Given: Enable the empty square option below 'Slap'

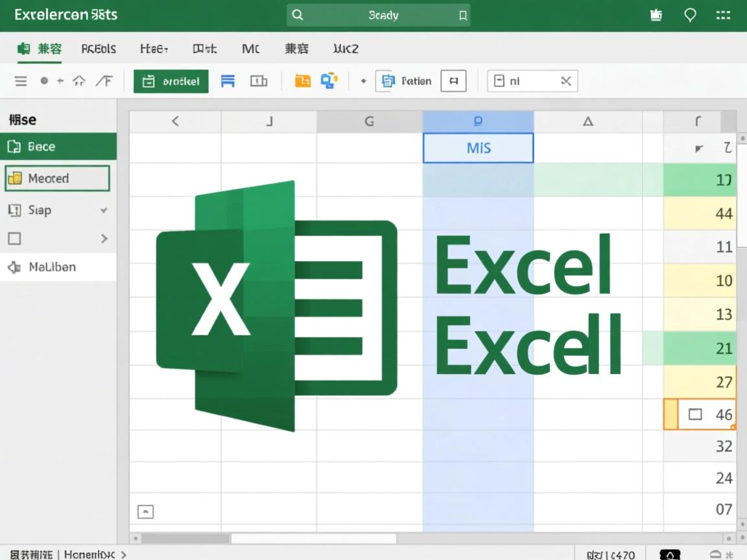Looking at the screenshot, I should [14, 239].
